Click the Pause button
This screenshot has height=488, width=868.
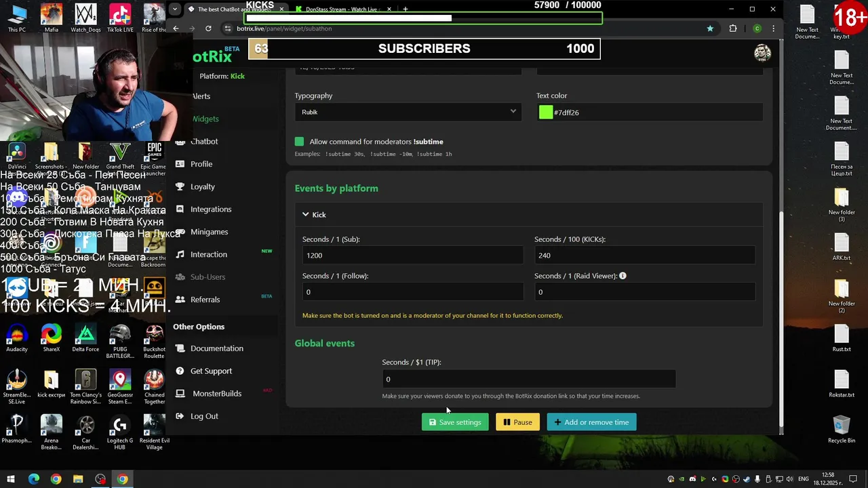(x=517, y=422)
